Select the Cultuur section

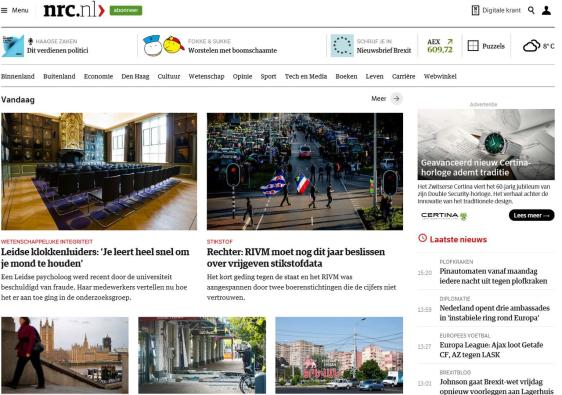point(169,76)
